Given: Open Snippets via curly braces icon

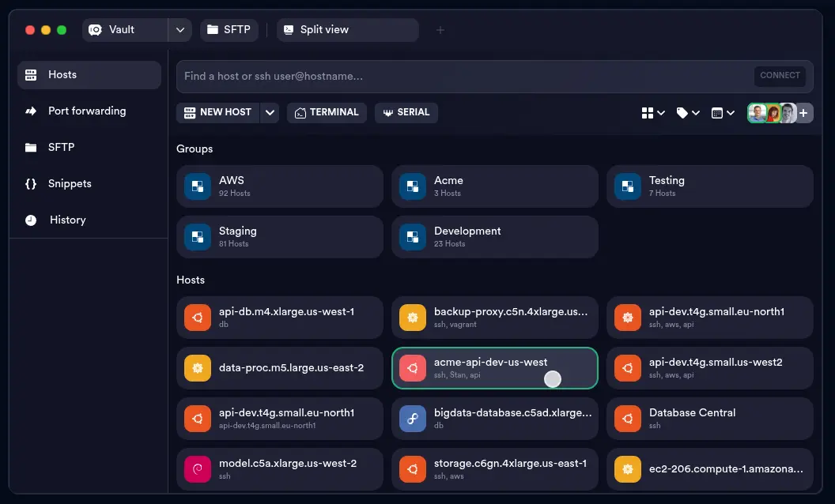Looking at the screenshot, I should [31, 184].
